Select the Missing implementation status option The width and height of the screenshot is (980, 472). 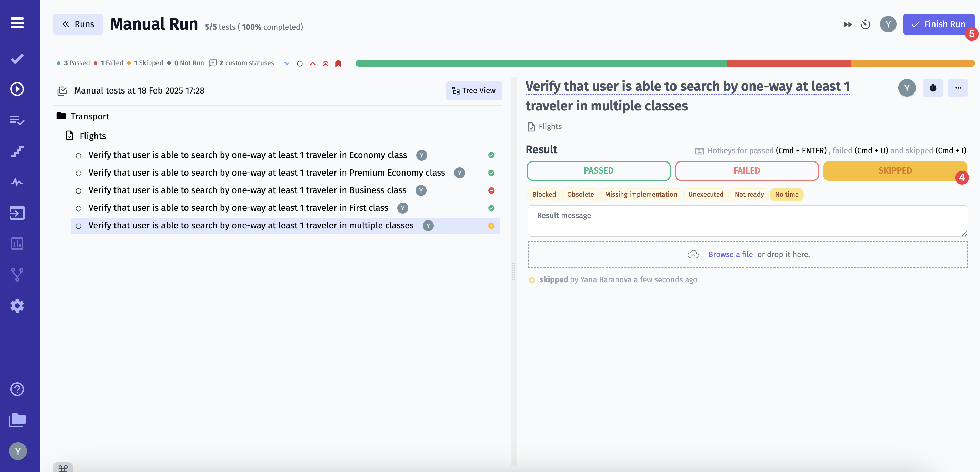(x=641, y=195)
